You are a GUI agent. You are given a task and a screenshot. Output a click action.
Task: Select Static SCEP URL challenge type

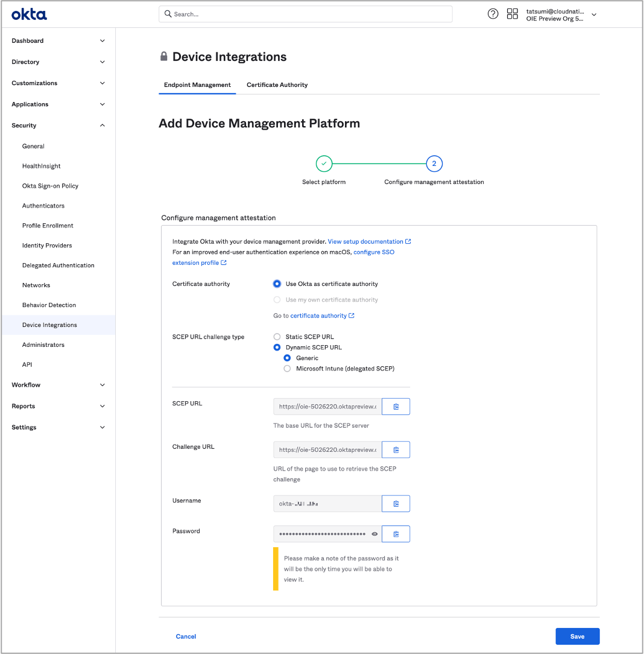click(277, 337)
